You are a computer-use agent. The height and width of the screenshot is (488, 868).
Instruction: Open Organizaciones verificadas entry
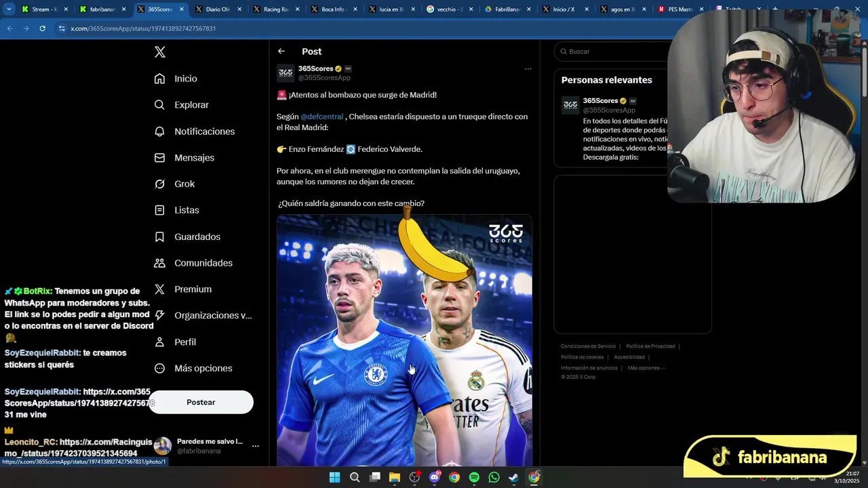click(x=203, y=315)
